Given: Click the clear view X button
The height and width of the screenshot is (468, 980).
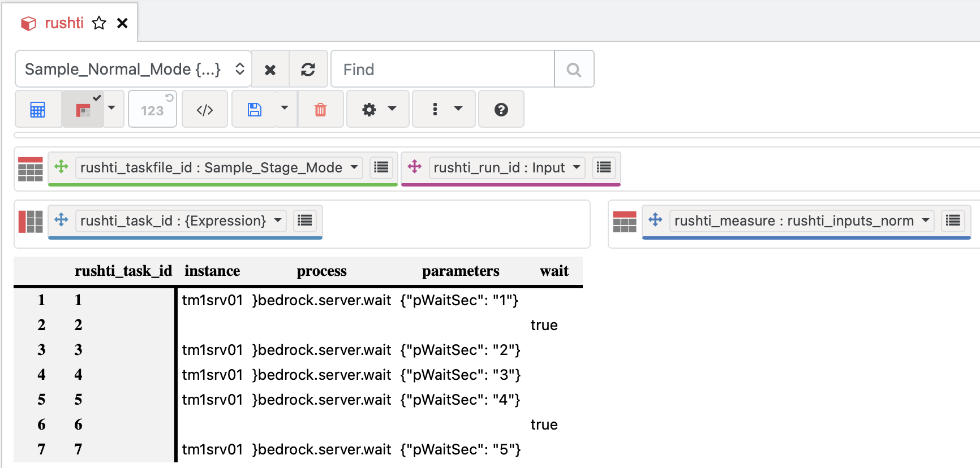Looking at the screenshot, I should pyautogui.click(x=270, y=70).
